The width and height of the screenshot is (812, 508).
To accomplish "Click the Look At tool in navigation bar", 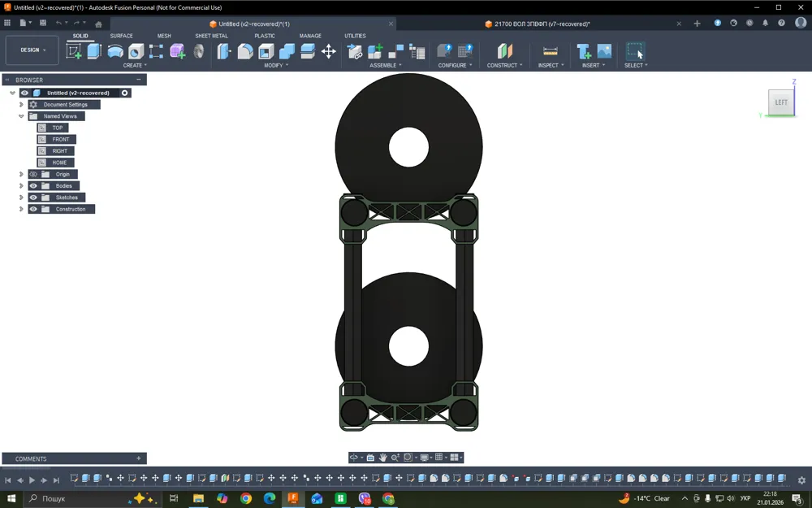I will tap(370, 457).
